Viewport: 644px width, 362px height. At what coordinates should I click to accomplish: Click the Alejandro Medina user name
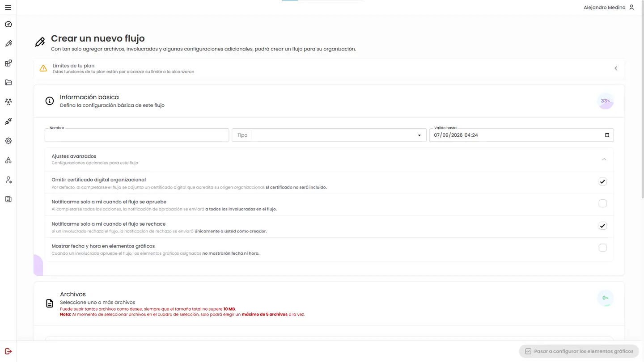604,8
